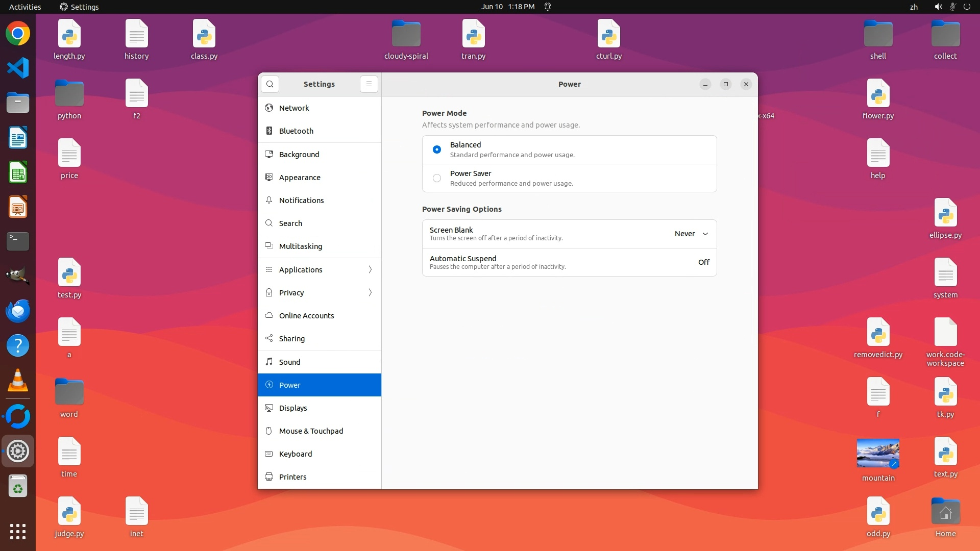Open the mountain image thumbnail

tap(878, 453)
